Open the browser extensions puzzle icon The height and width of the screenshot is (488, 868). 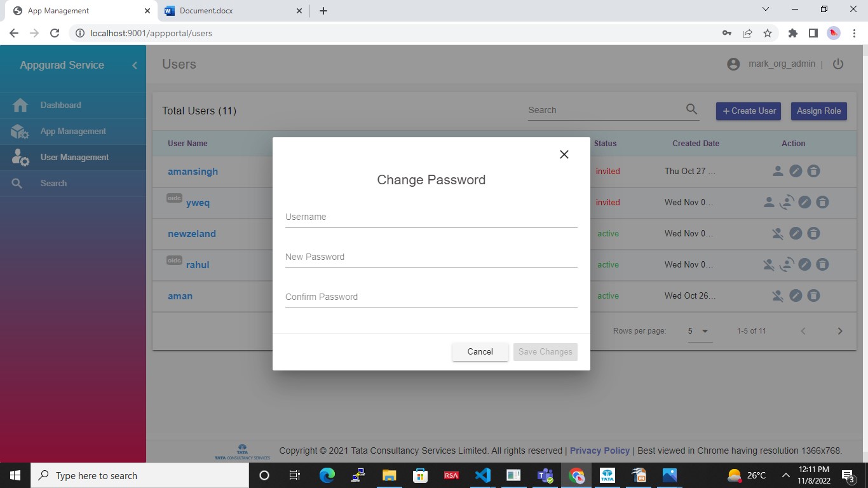[x=792, y=33]
